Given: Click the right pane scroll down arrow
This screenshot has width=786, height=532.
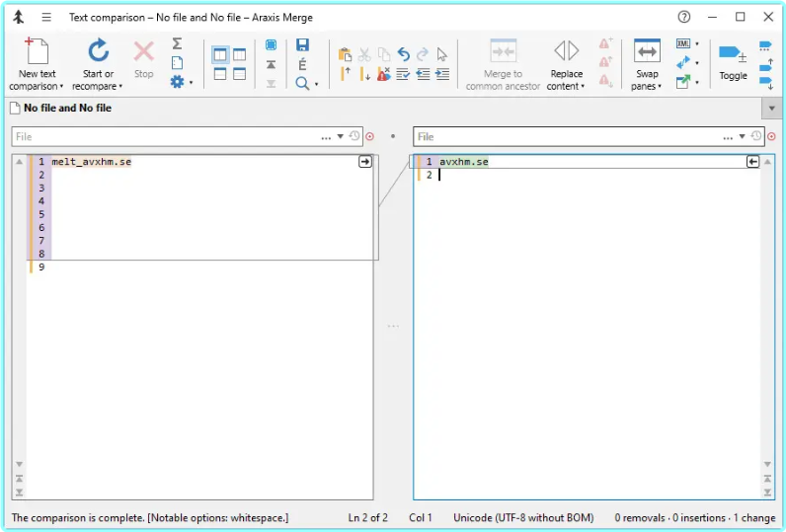Looking at the screenshot, I should click(x=767, y=464).
